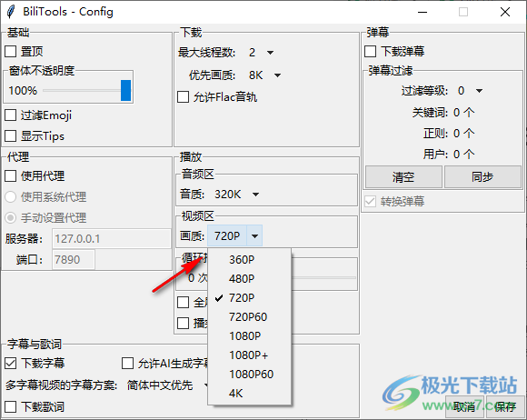Screen dimensions: 527x420
Task: Click the 用户 count value
Action: click(x=463, y=155)
